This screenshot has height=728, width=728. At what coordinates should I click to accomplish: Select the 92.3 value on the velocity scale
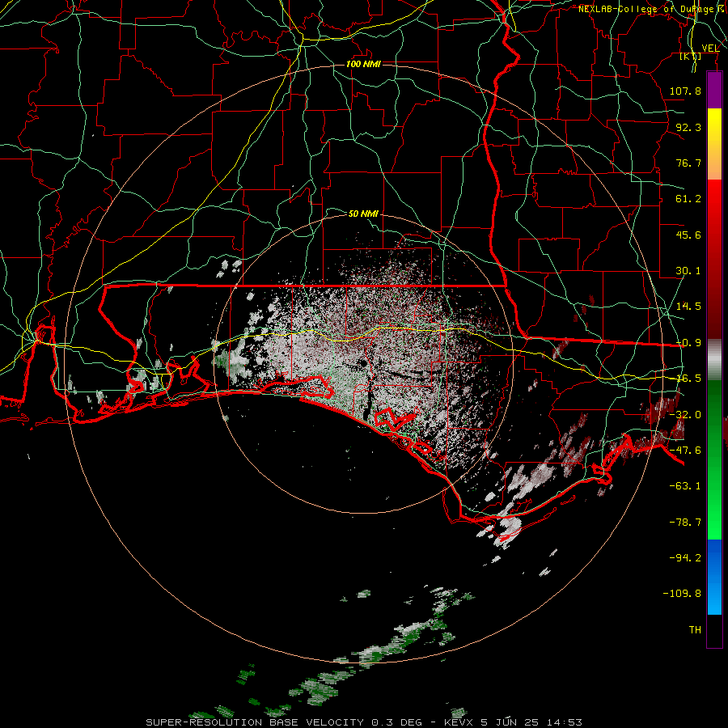coord(688,127)
